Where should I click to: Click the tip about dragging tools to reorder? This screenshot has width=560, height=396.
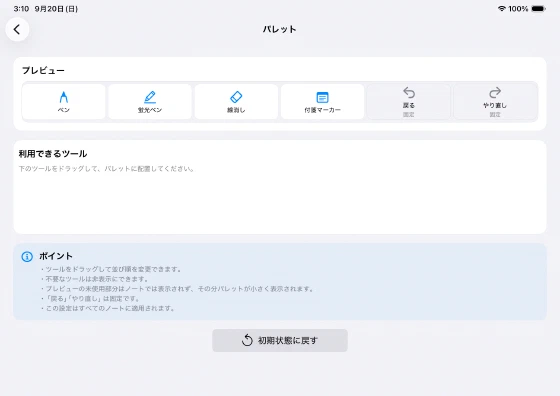(111, 269)
